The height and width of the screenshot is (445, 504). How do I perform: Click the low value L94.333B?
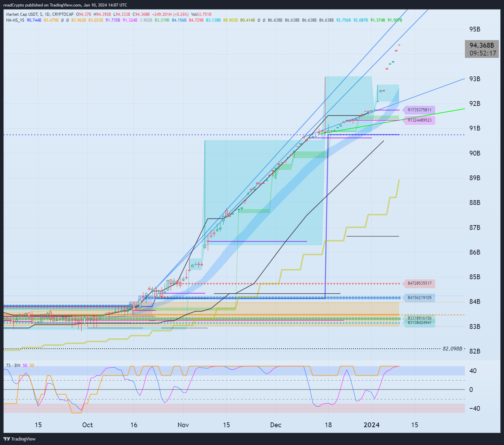(122, 14)
